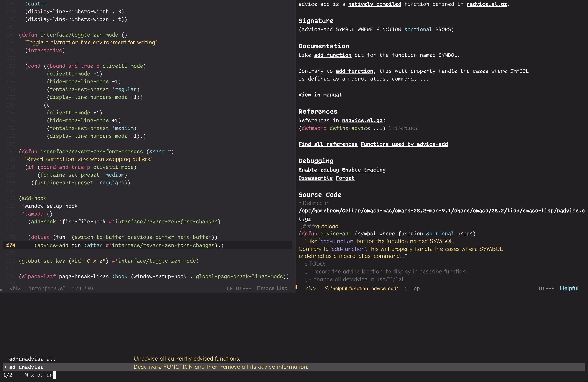This screenshot has width=588, height=382.
Task: Open the full nadvice.el.gz source path
Action: [441, 211]
